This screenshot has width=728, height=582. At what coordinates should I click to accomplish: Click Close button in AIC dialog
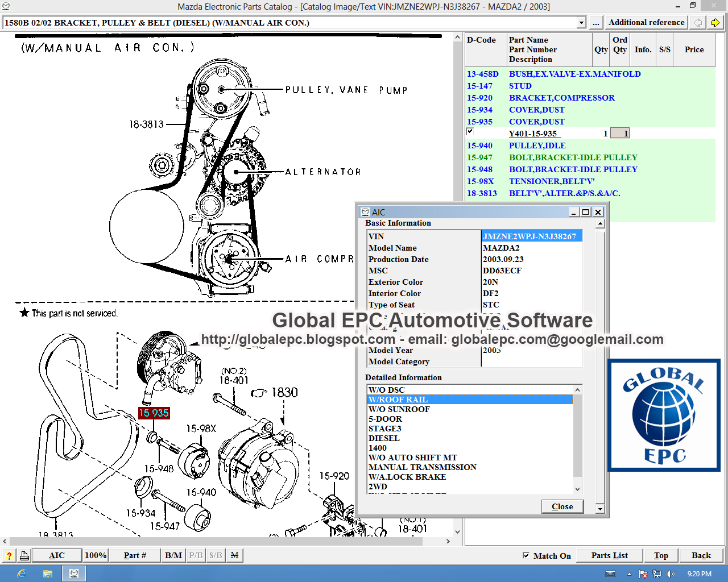pyautogui.click(x=562, y=506)
